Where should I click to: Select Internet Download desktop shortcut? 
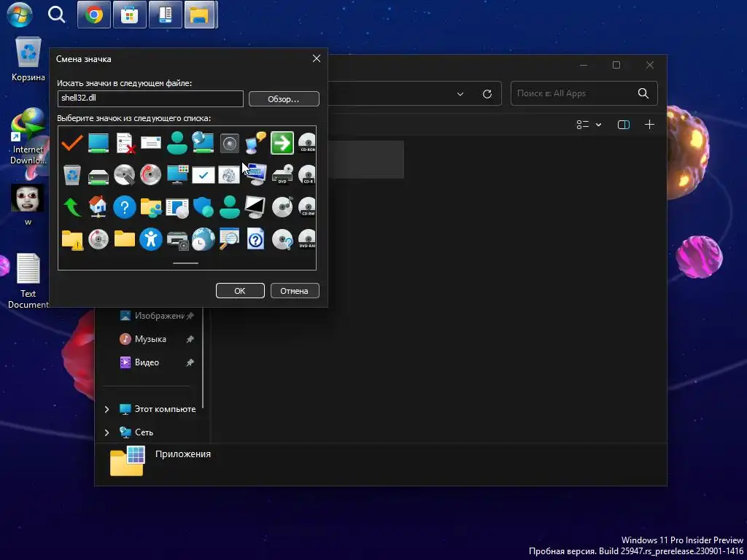coord(28,136)
